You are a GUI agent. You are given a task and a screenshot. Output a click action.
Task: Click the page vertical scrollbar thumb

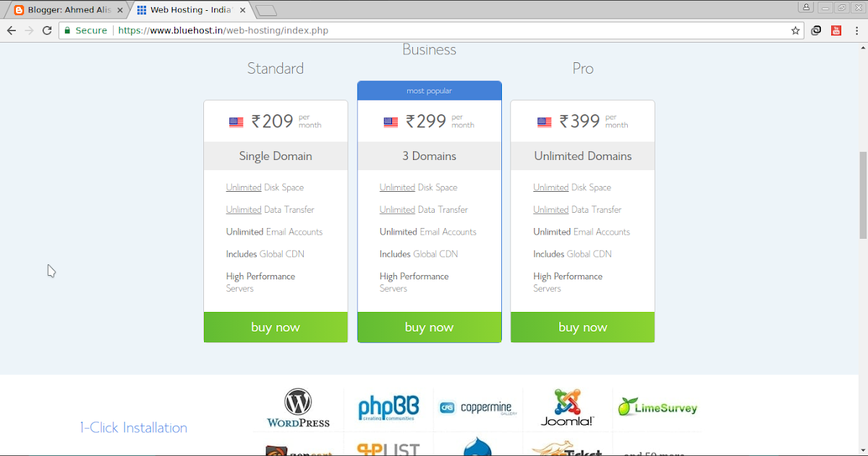(863, 195)
